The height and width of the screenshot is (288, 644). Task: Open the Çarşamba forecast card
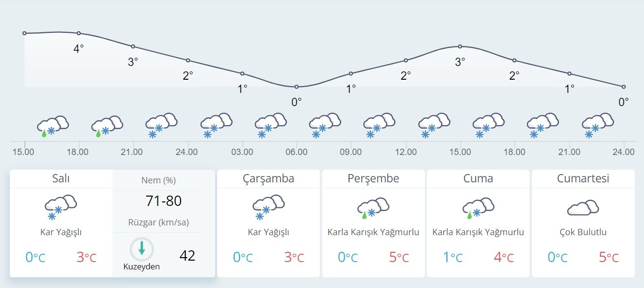[268, 178]
